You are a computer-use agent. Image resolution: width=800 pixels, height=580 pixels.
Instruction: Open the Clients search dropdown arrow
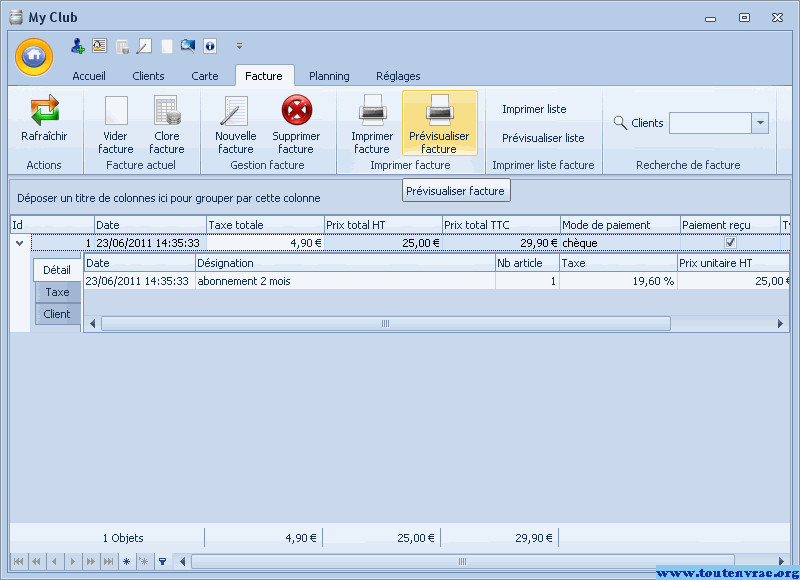click(760, 123)
